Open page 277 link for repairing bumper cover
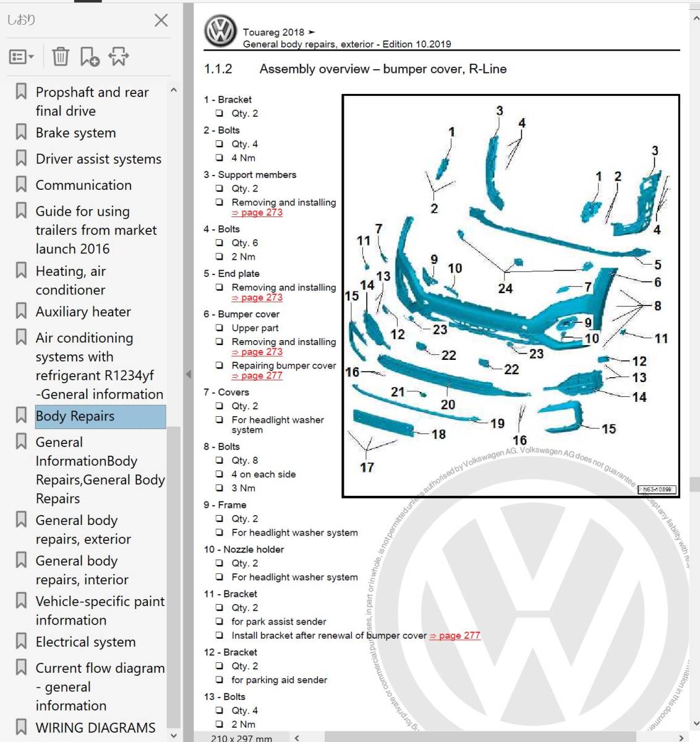Viewport: 700px width, 742px height. coord(257,376)
